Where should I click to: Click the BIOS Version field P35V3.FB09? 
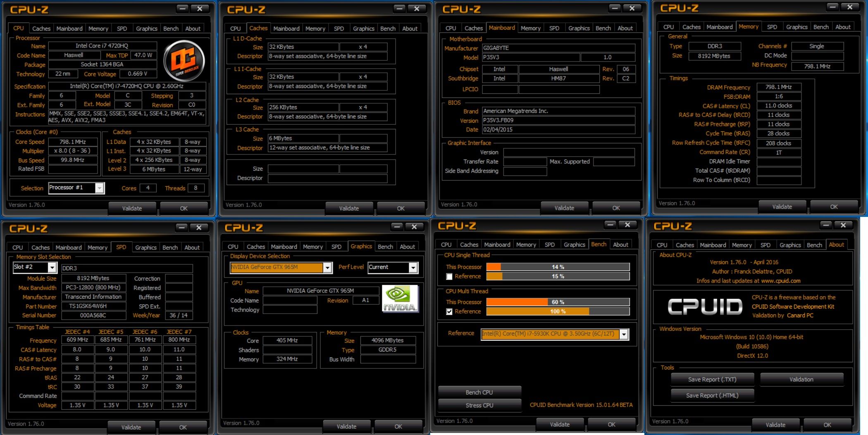coord(558,120)
